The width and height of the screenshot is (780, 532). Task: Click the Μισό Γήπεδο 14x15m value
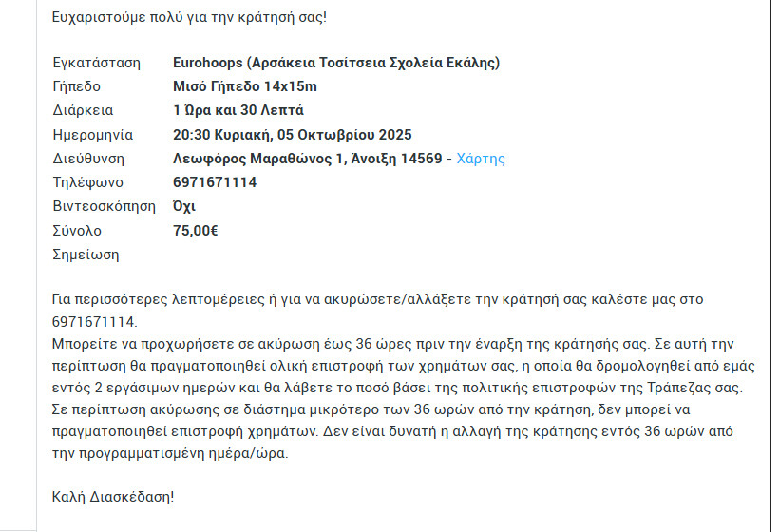point(245,86)
